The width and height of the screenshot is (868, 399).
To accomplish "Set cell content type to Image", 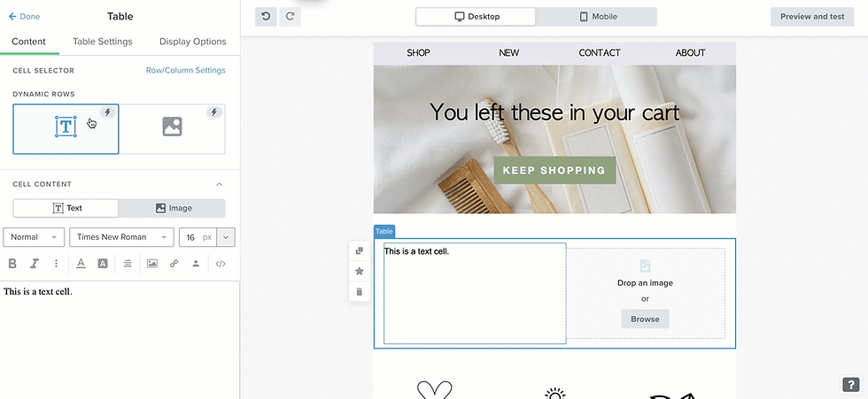I will pyautogui.click(x=172, y=208).
